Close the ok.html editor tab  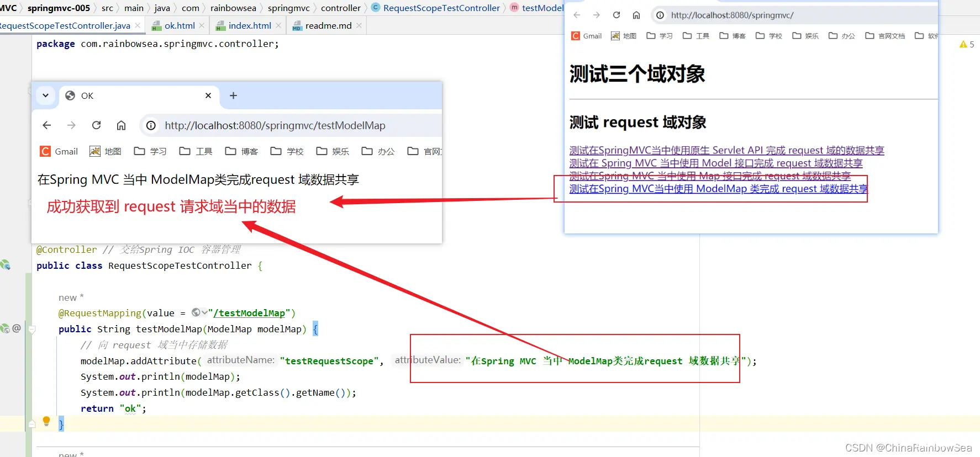point(202,25)
